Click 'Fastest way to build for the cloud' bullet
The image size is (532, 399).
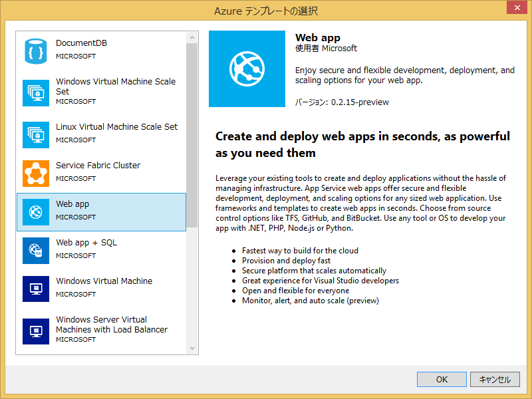[301, 251]
